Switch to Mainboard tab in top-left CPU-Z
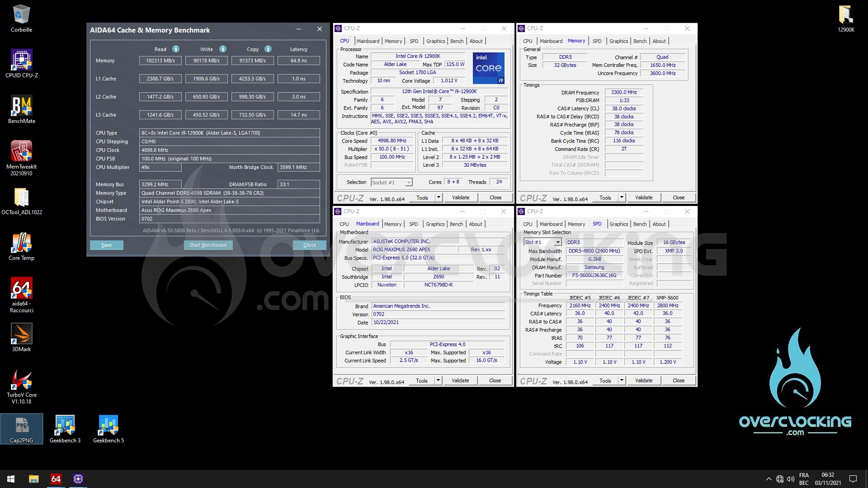Screen dimensions: 868x488 pos(368,41)
